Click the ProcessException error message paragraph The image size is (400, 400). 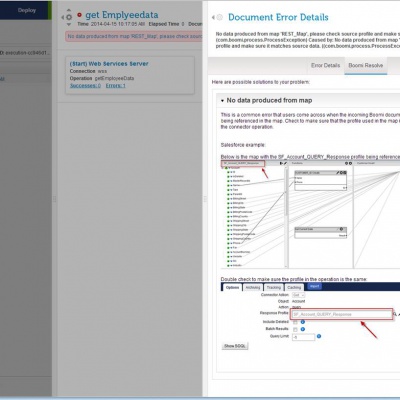(308, 40)
